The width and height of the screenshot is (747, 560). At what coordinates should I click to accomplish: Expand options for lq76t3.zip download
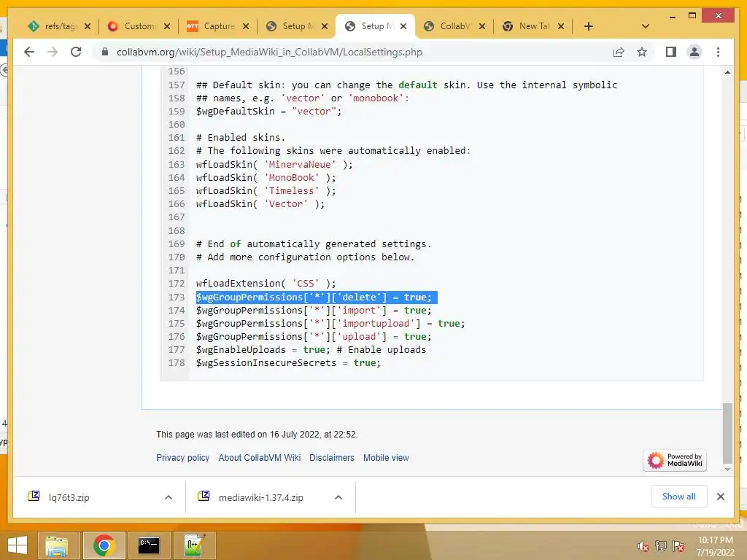point(169,497)
